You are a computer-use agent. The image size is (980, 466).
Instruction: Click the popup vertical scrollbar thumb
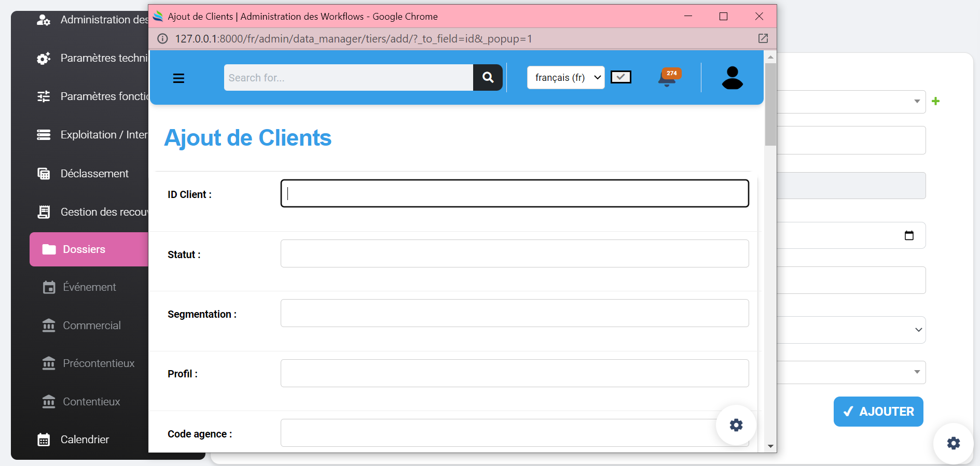coord(770,104)
